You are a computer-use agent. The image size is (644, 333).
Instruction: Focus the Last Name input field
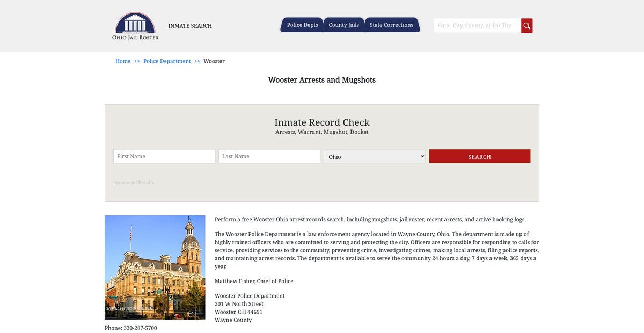point(269,156)
